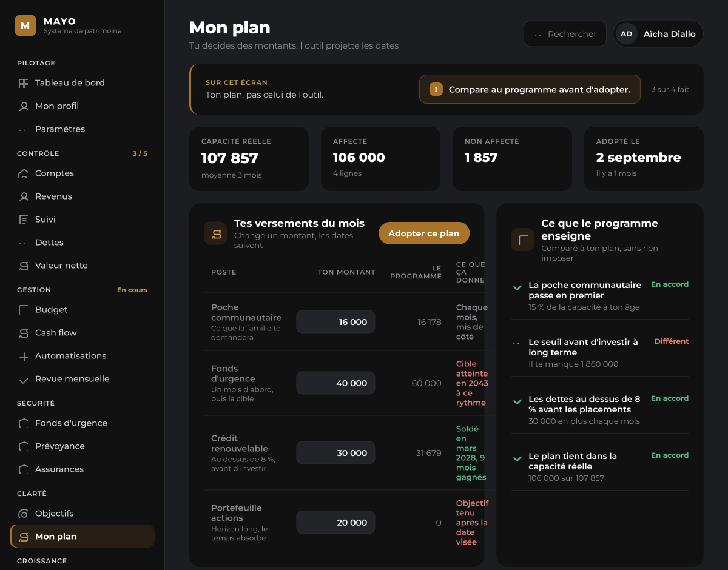Select Objectifs in the sidebar
The image size is (728, 570).
click(83, 514)
